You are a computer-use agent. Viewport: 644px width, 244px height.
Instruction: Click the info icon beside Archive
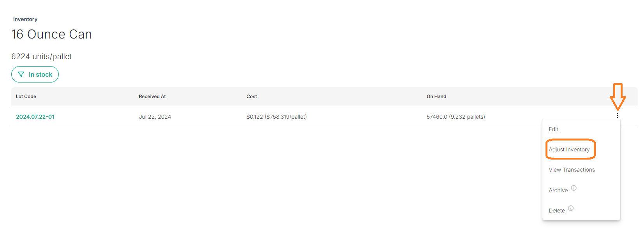pos(574,188)
